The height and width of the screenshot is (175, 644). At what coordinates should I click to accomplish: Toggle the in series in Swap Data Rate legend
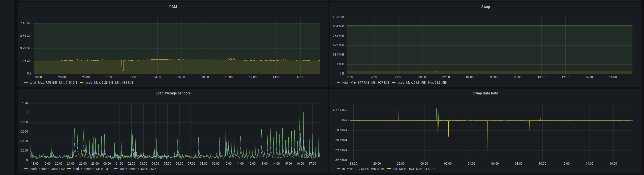[x=343, y=169]
